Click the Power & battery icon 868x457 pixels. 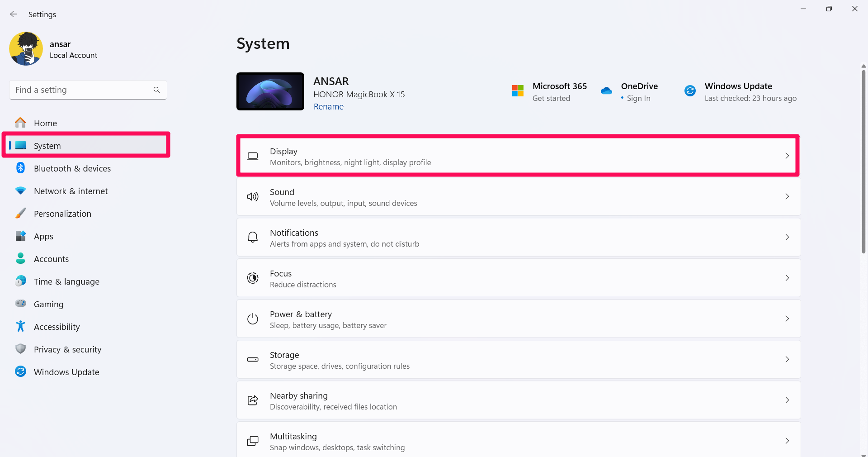pos(253,319)
